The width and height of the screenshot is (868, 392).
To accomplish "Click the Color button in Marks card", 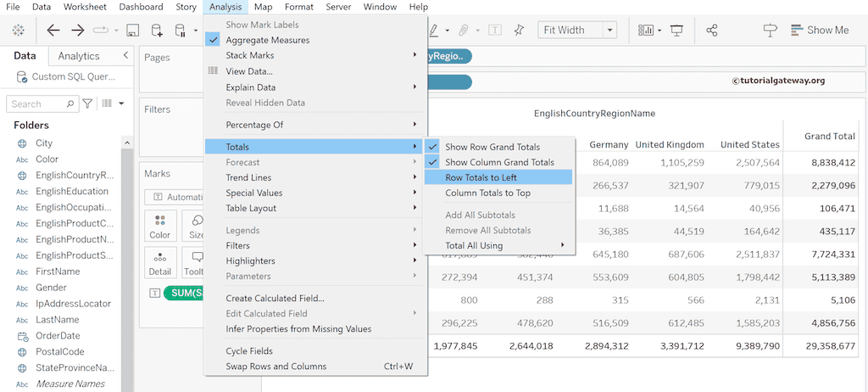I will (160, 226).
